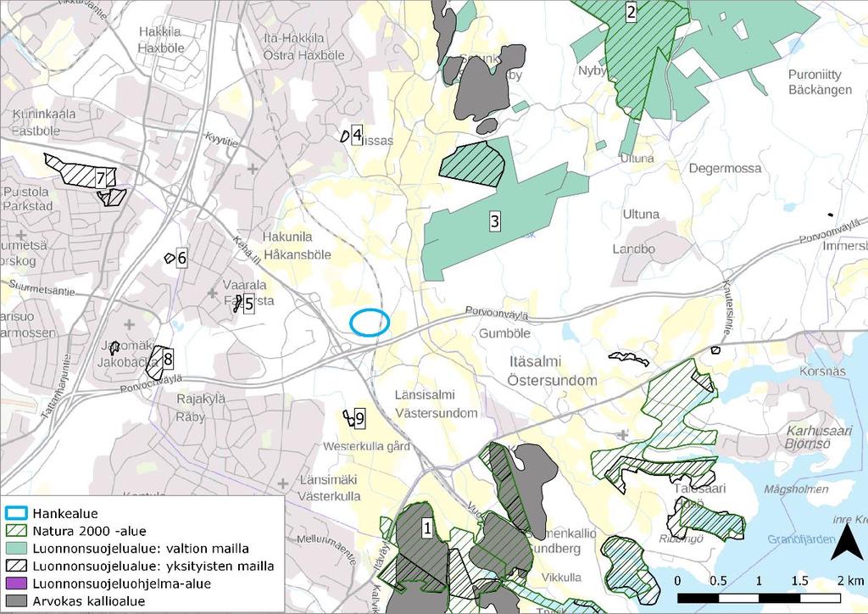Click the 'Gumböle' place label

504,333
